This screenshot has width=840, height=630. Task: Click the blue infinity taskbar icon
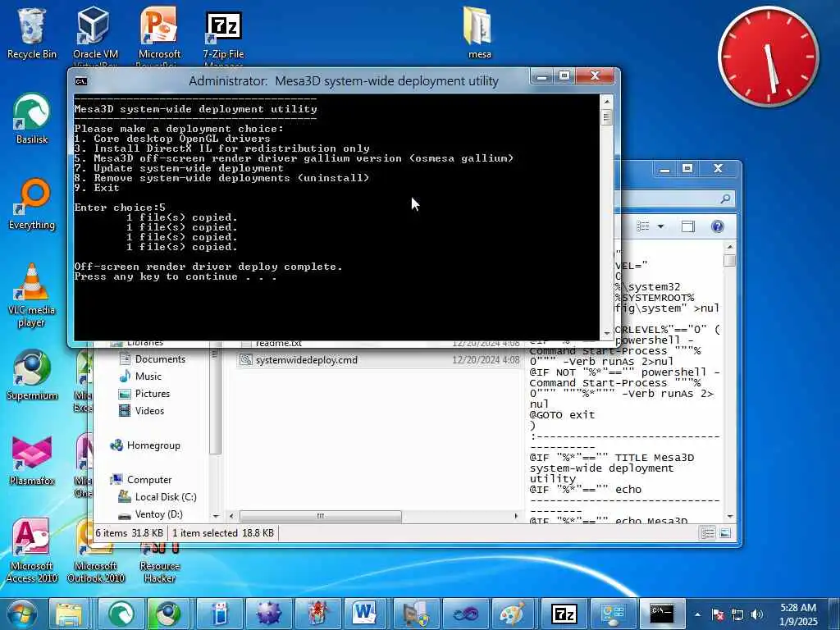[x=464, y=614]
